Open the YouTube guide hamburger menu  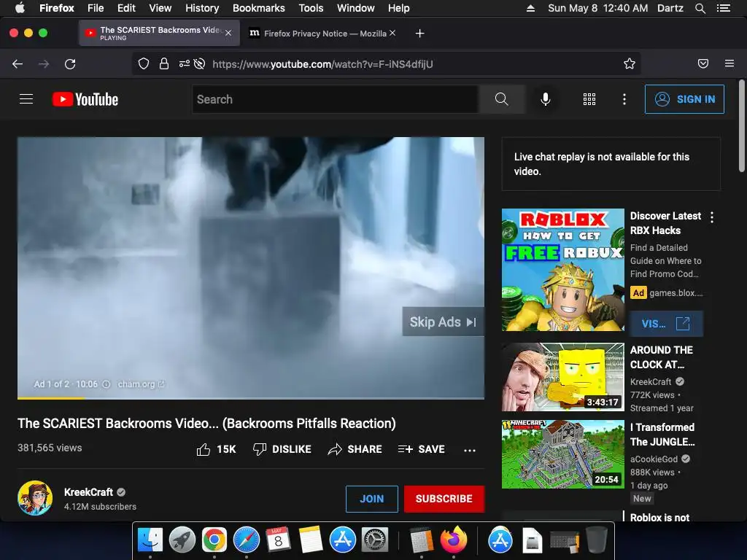(26, 99)
